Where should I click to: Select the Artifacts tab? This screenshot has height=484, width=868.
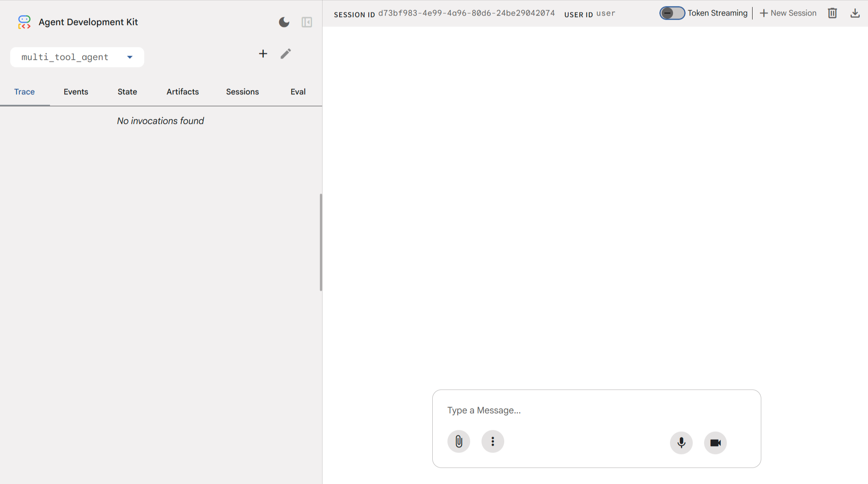[182, 92]
